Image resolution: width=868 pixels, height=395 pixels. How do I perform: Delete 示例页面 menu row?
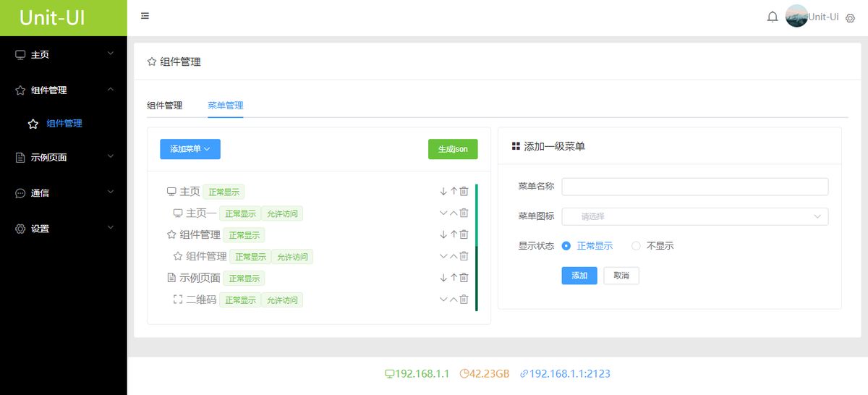tap(464, 278)
